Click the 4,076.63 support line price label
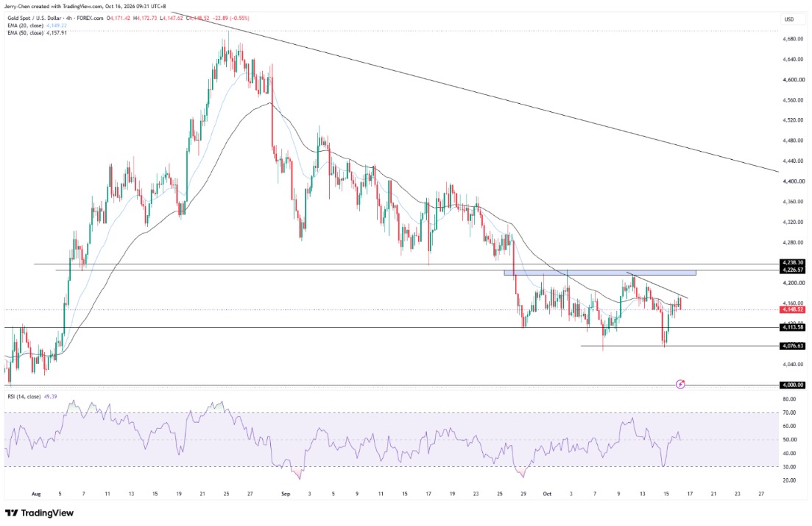 (x=793, y=346)
